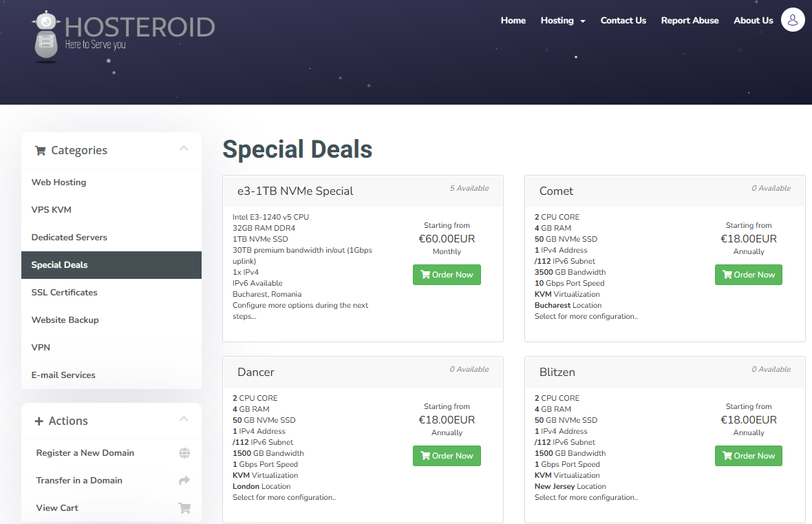Click arrow icon next to Transfer in a Domain

point(184,481)
